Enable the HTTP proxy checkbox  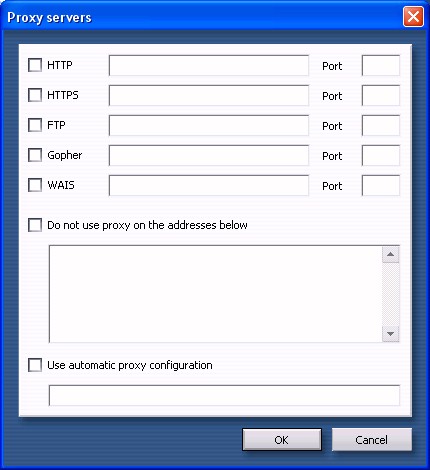click(x=35, y=65)
